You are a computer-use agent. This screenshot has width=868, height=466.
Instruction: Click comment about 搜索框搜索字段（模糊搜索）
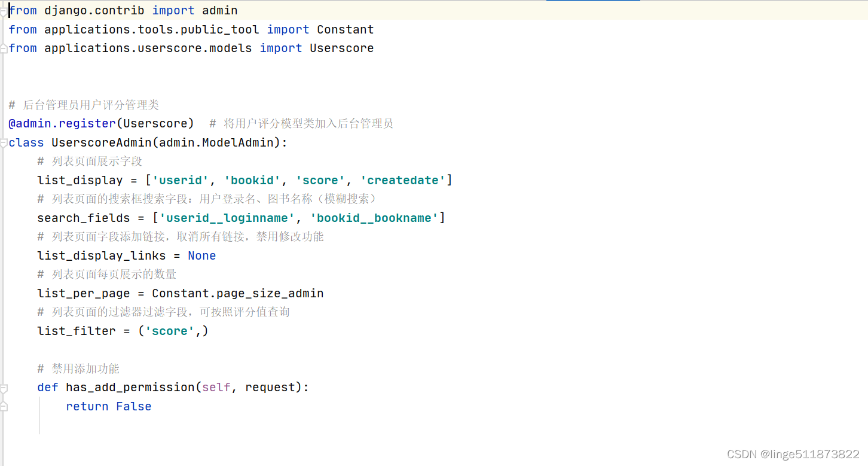(209, 199)
